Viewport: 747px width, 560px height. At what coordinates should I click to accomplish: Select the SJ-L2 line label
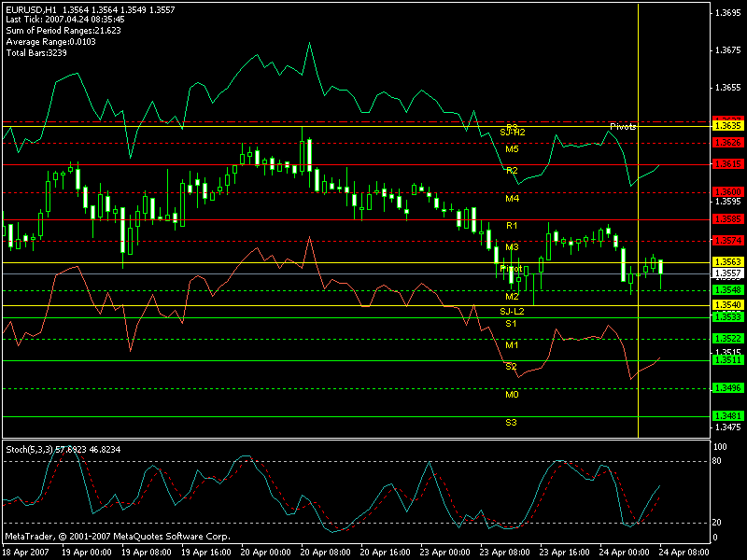512,311
